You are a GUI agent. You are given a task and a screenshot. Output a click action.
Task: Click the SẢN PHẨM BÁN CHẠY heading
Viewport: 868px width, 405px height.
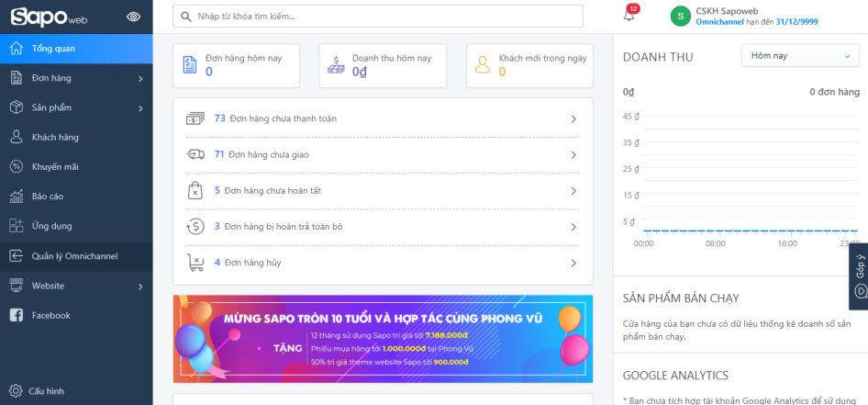pyautogui.click(x=681, y=298)
